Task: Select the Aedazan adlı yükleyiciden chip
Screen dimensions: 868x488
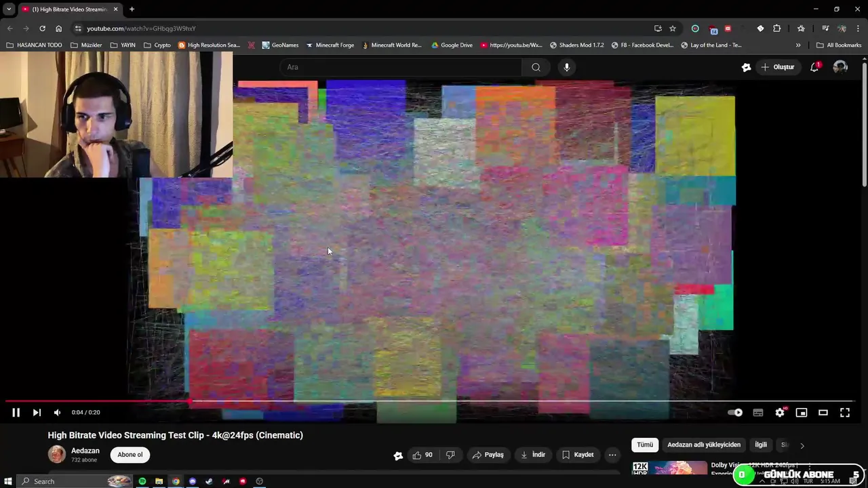Action: (704, 445)
